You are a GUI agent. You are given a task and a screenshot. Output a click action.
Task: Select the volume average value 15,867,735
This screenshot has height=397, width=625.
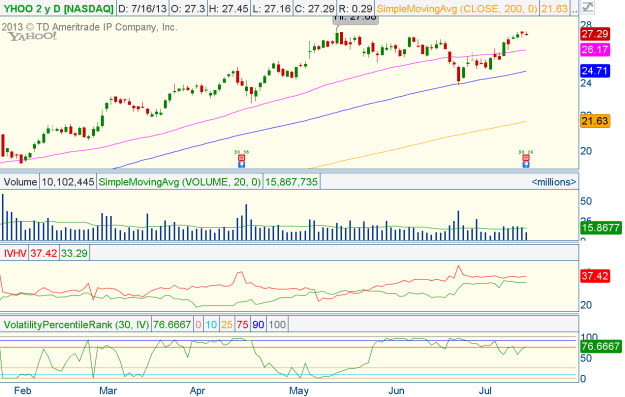(291, 182)
